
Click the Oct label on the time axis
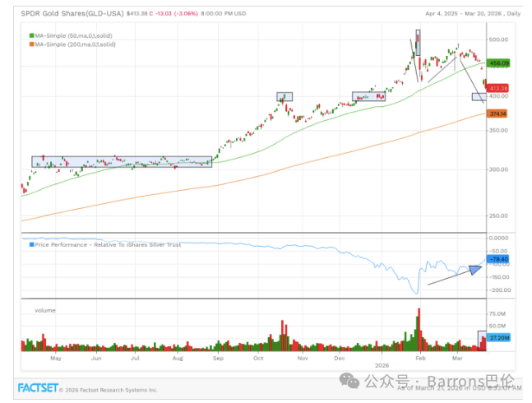tap(258, 359)
